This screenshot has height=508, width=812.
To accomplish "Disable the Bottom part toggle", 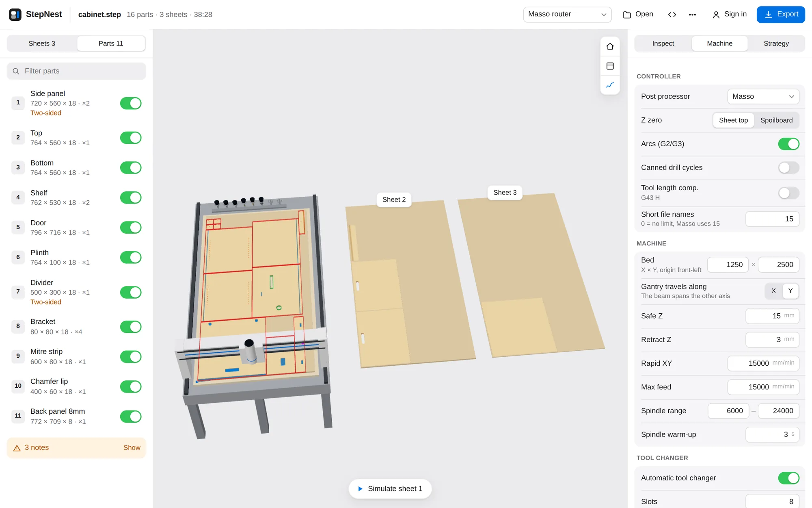I will click(x=131, y=167).
